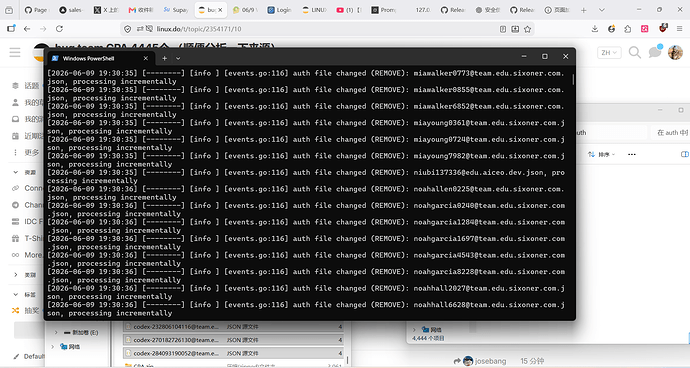Open a new browser tab with plus

pos(584,10)
